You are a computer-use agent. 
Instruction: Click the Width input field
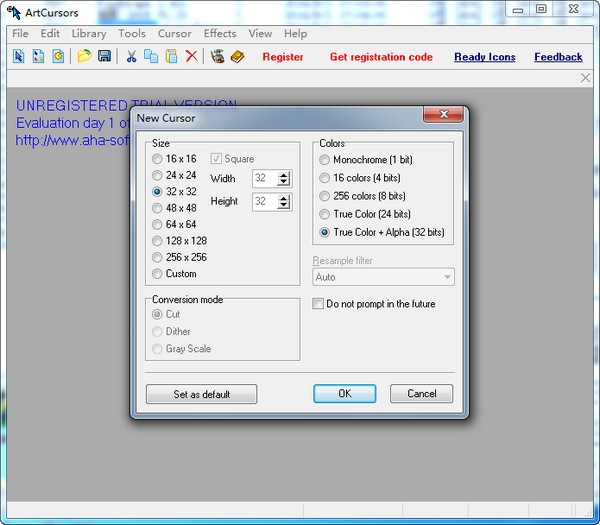[264, 178]
